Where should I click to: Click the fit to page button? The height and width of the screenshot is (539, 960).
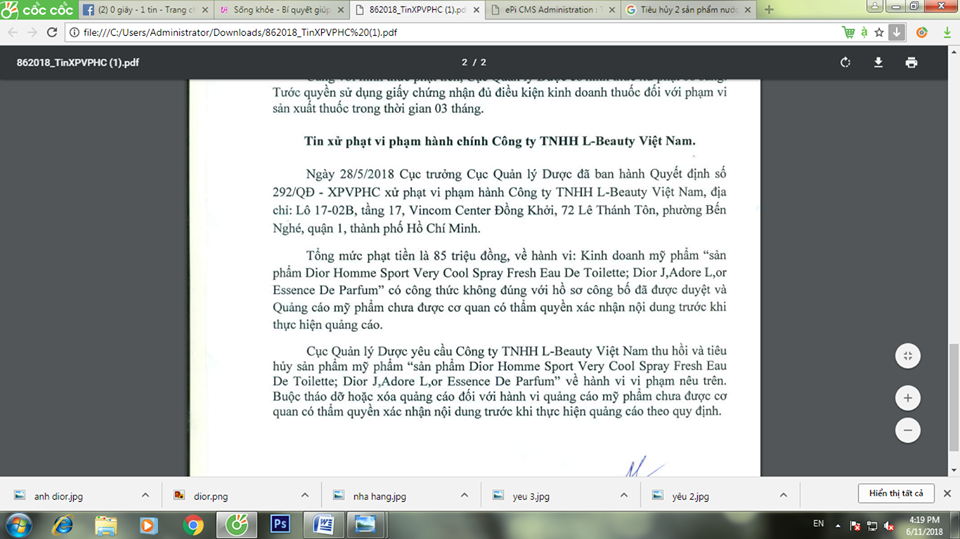coord(907,356)
